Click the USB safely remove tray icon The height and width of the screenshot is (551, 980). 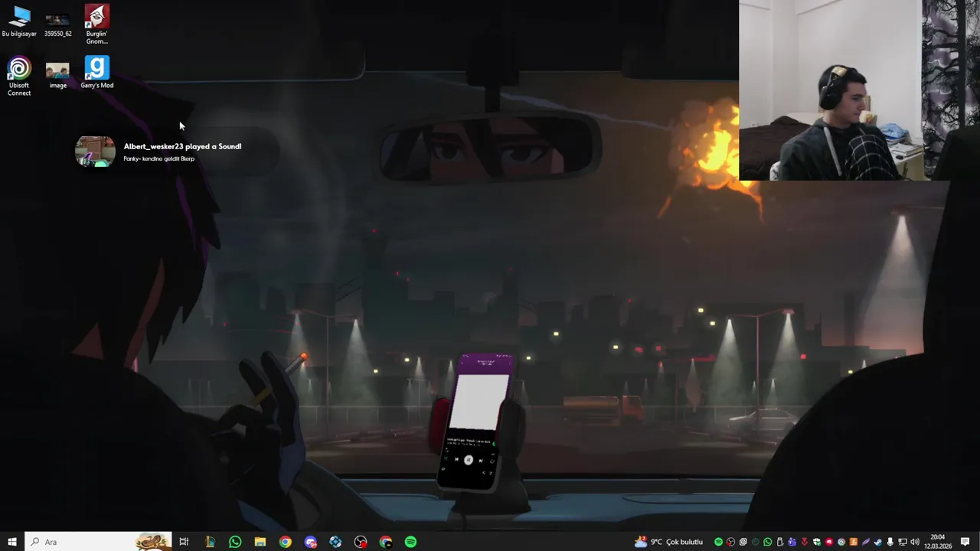click(779, 542)
